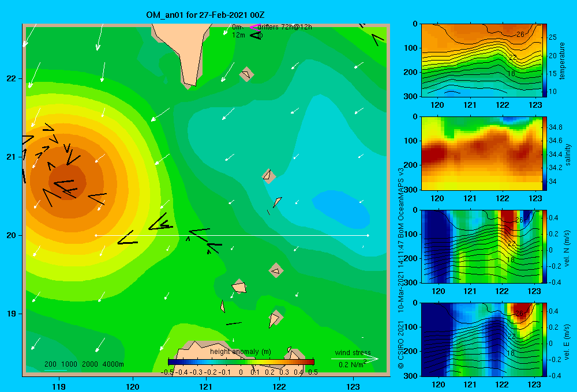Click depth tick '300' of the salinity panel
The height and width of the screenshot is (392, 577).
coord(411,190)
